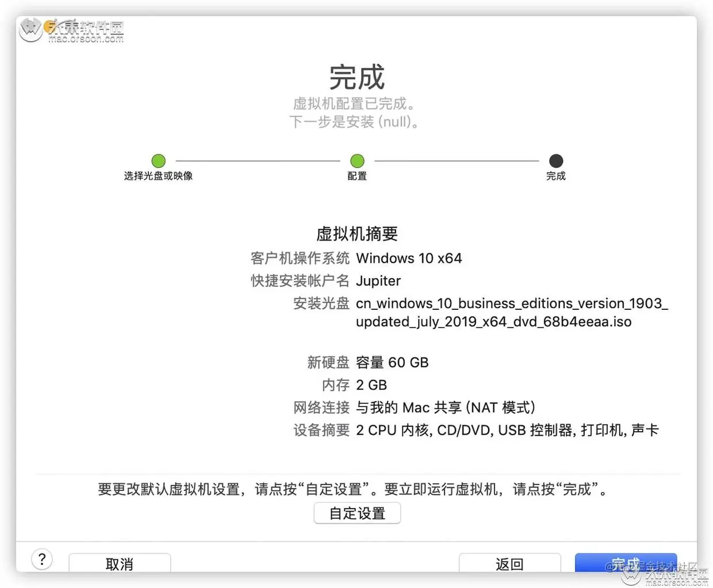The image size is (713, 588).
Task: Click the 新硬盘 label
Action: click(328, 362)
